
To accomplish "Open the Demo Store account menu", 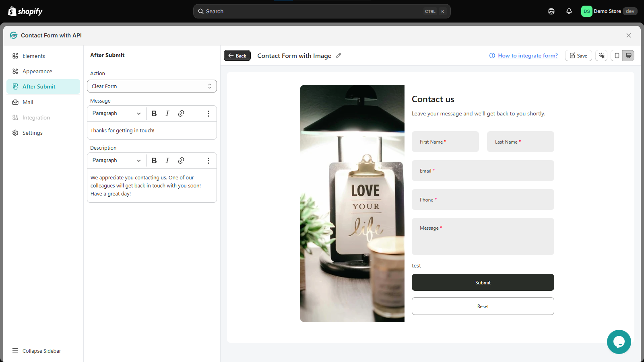I will (609, 11).
